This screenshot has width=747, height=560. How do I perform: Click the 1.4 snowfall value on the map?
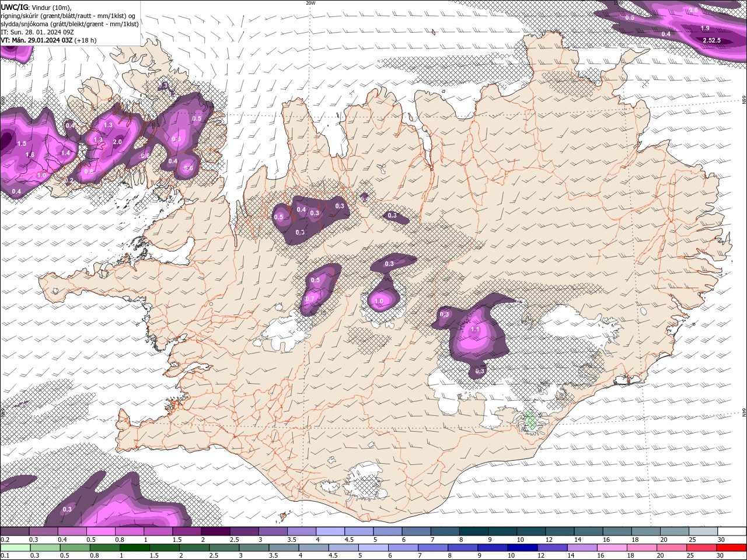pos(65,153)
